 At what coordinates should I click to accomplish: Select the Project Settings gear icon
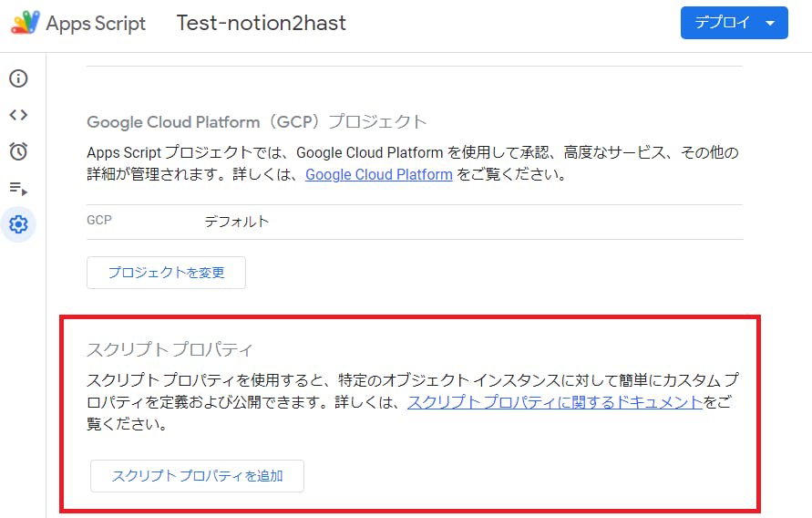click(x=18, y=224)
